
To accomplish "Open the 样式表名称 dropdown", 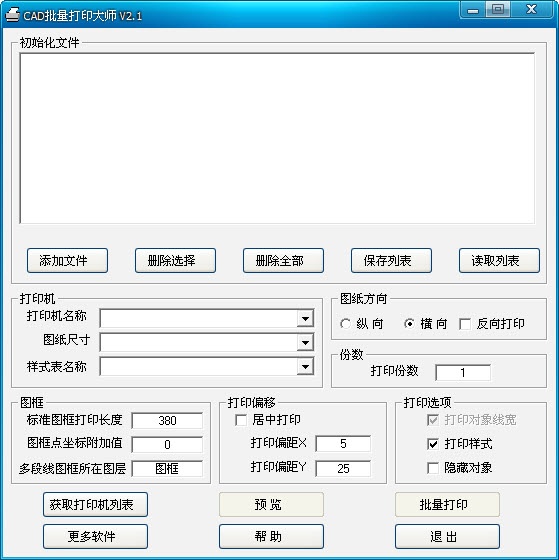I will 305,366.
